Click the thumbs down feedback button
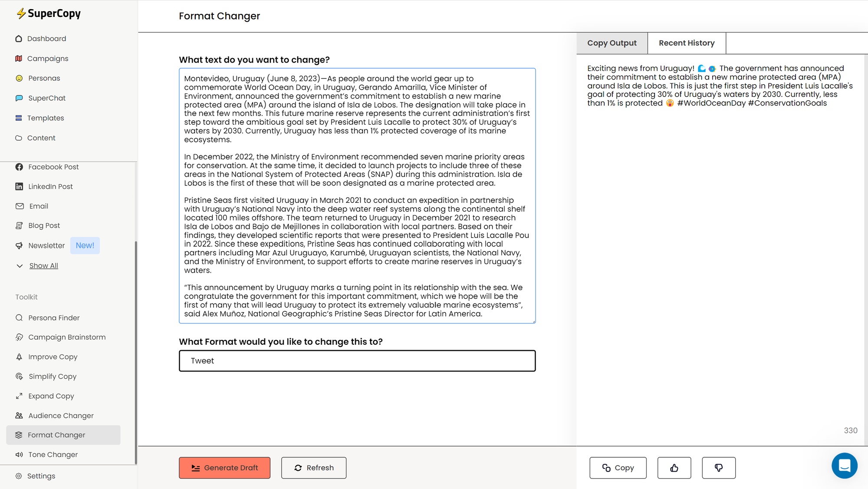This screenshot has width=868, height=489. pos(718,468)
